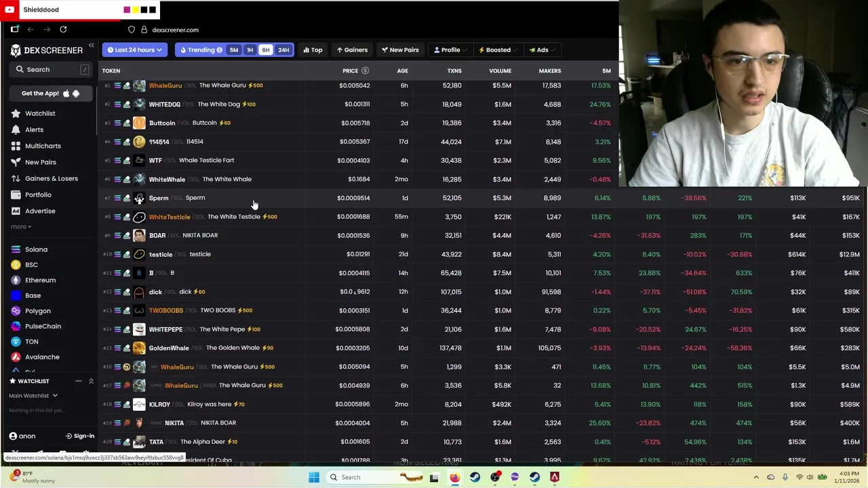Switch to Top ranking
Screen dimensions: 868x488
point(313,50)
